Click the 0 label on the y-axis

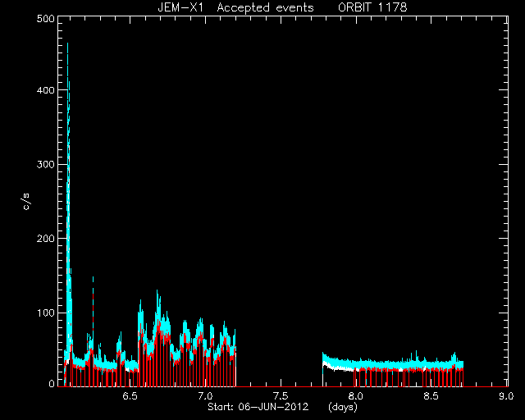click(52, 384)
